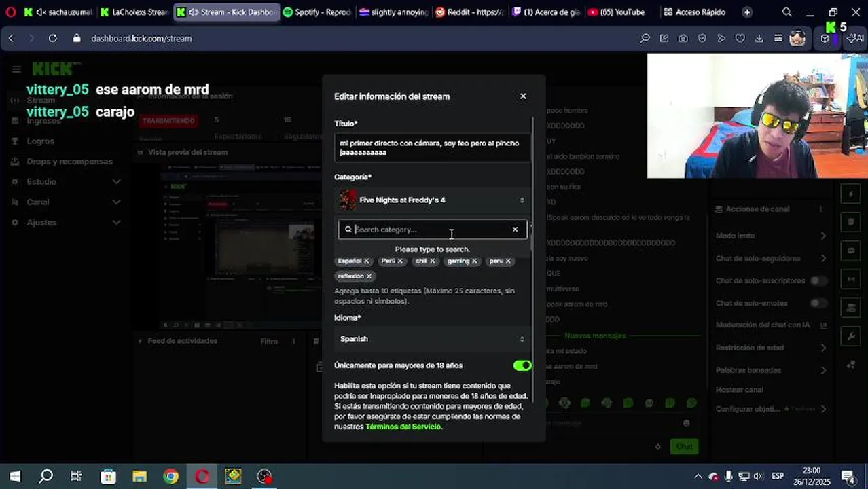The width and height of the screenshot is (868, 489).
Task: Expand the Ajustes sidebar section
Action: point(65,223)
